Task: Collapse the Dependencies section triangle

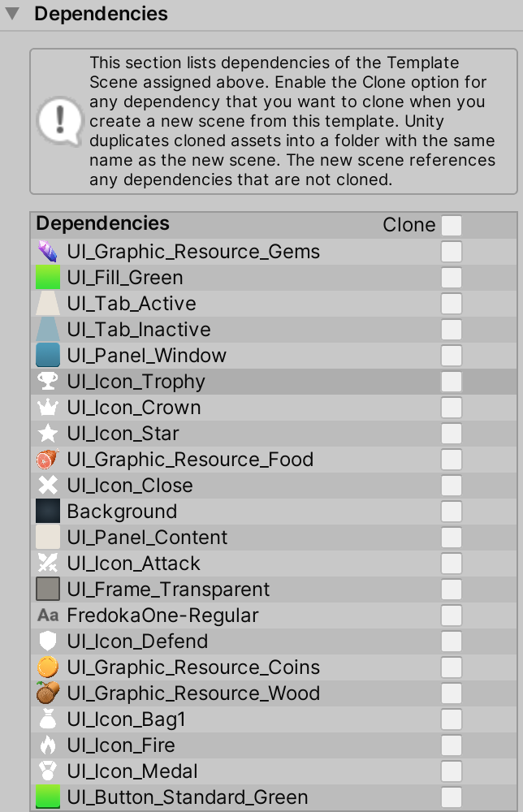Action: (x=11, y=14)
